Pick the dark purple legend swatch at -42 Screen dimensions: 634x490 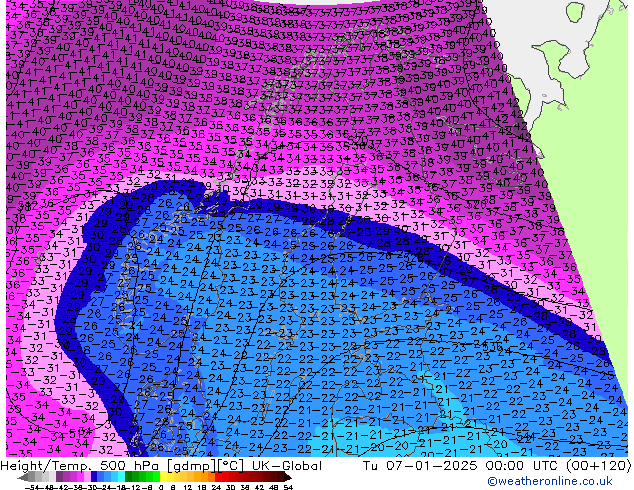[59, 477]
